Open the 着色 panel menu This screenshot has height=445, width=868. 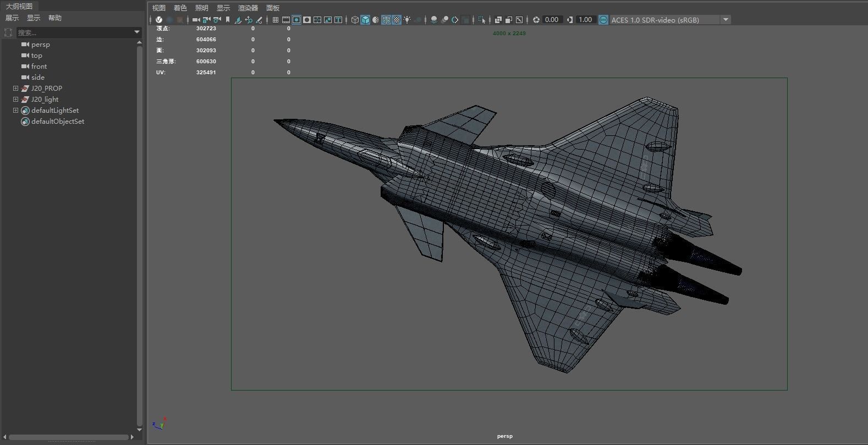coord(180,8)
